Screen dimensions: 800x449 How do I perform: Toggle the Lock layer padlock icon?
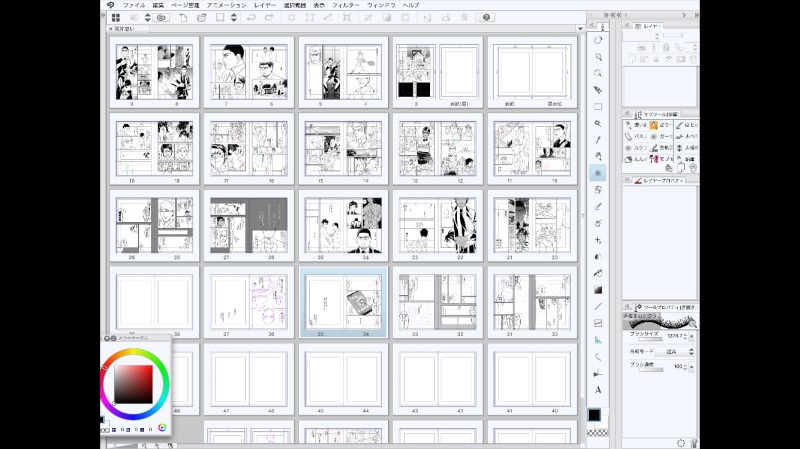click(666, 47)
